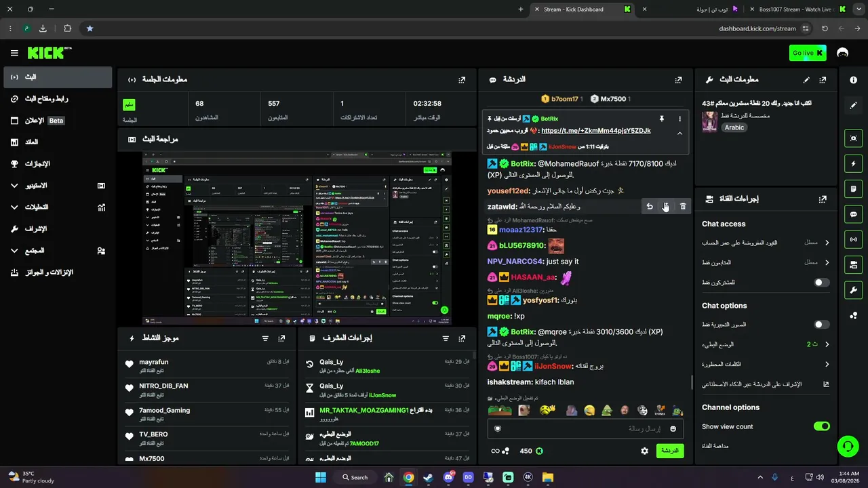Click the moderator actions panel scrollbar
This screenshot has height=488, width=868.
tap(473, 355)
